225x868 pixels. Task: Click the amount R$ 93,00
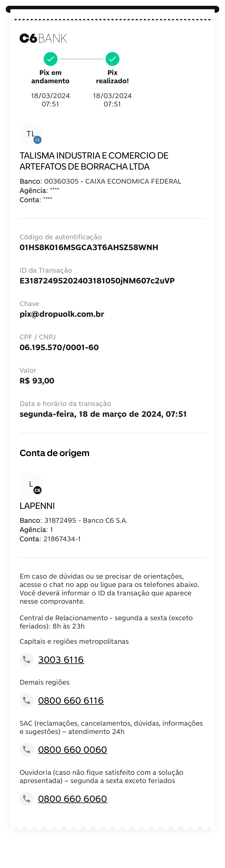click(x=37, y=381)
